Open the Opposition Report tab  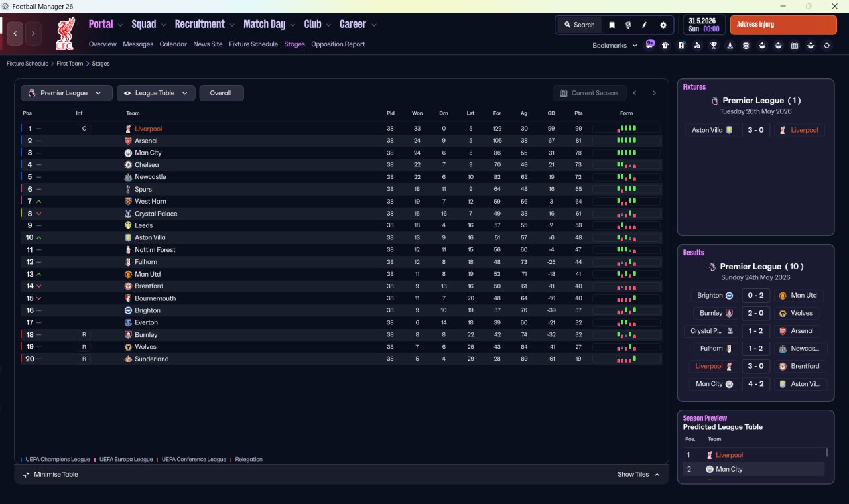coord(338,44)
